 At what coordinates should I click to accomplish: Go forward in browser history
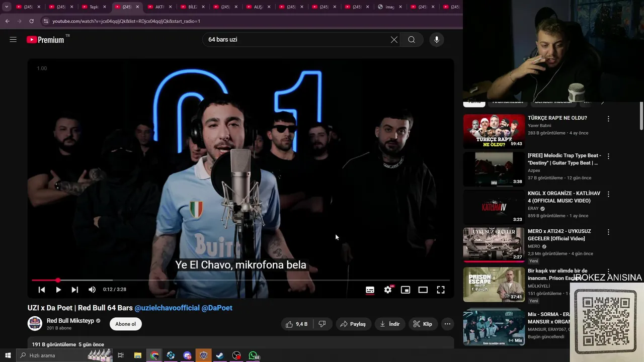[19, 21]
